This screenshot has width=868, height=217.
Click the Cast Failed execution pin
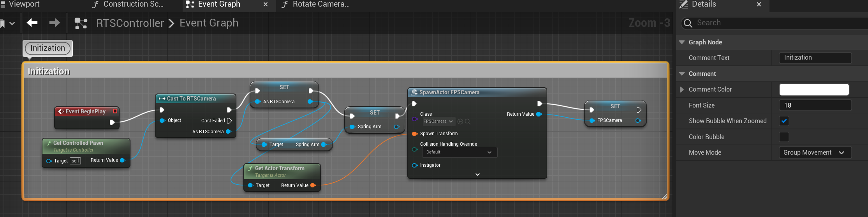229,121
